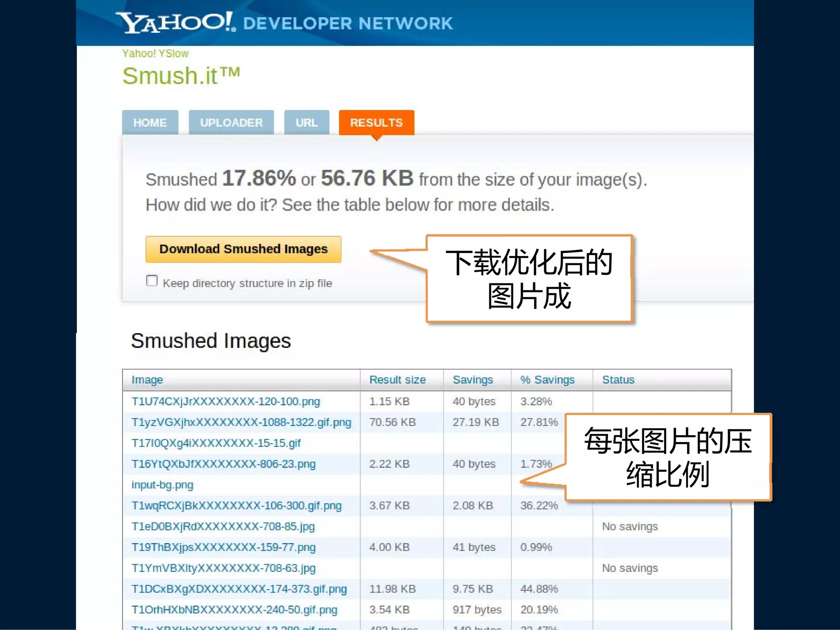840x630 pixels.
Task: Click No savings status for 708-63.jpg row
Action: [x=630, y=568]
